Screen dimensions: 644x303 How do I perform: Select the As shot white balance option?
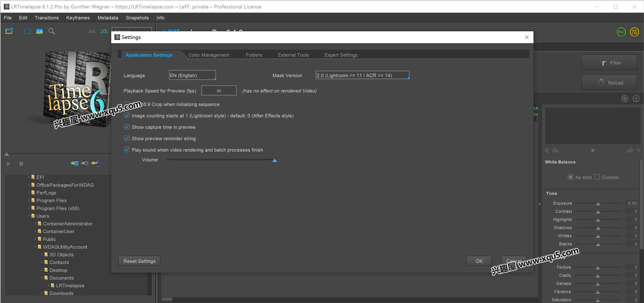coord(570,177)
